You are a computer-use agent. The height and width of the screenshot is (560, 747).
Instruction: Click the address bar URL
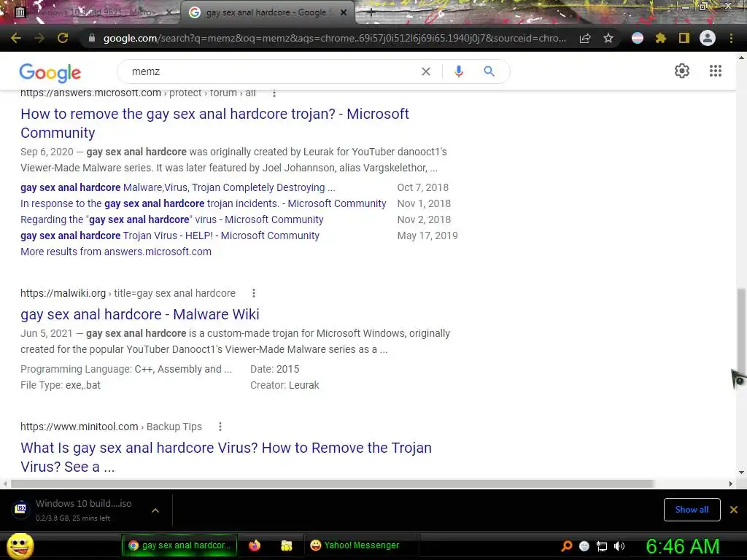click(334, 38)
